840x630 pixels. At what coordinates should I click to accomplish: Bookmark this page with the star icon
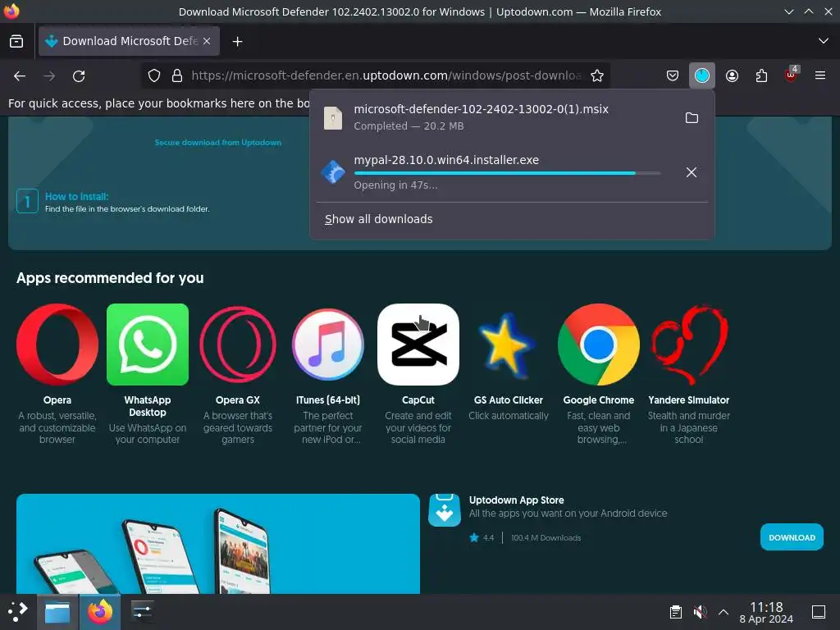(x=597, y=75)
